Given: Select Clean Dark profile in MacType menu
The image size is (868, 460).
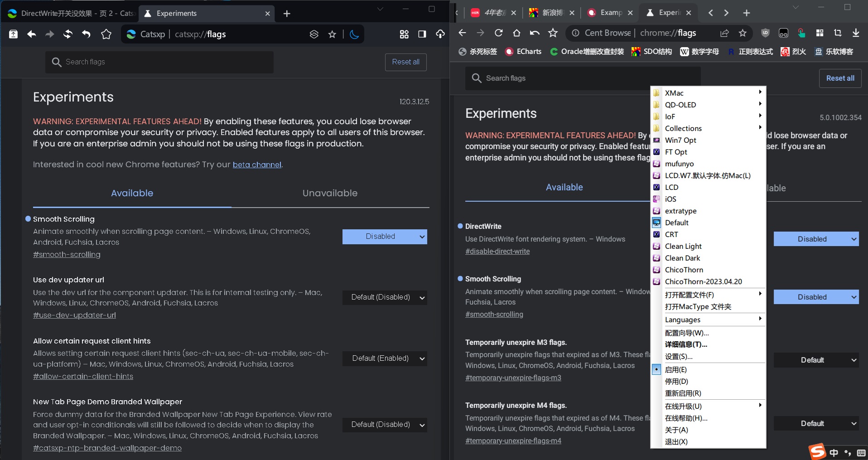Looking at the screenshot, I should pyautogui.click(x=708, y=258).
